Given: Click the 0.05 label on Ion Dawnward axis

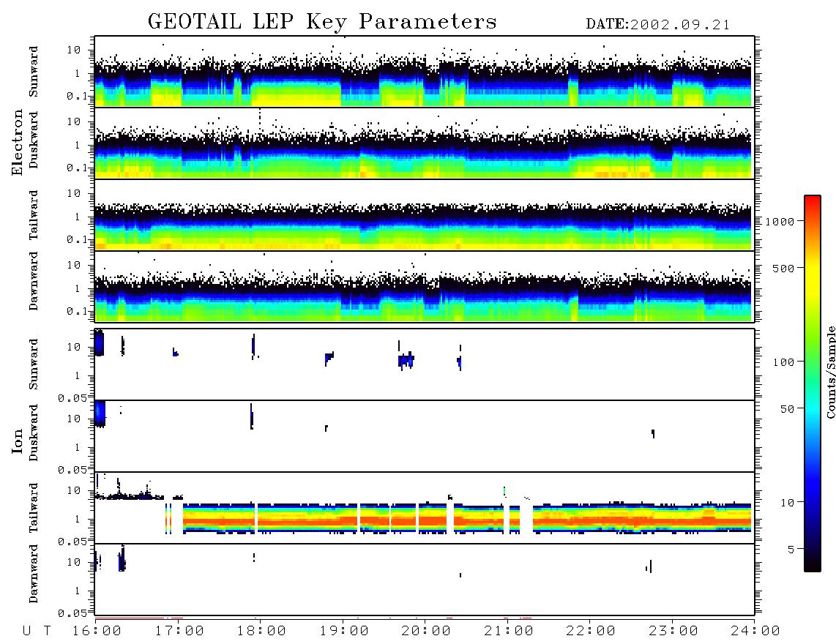Looking at the screenshot, I should 72,613.
